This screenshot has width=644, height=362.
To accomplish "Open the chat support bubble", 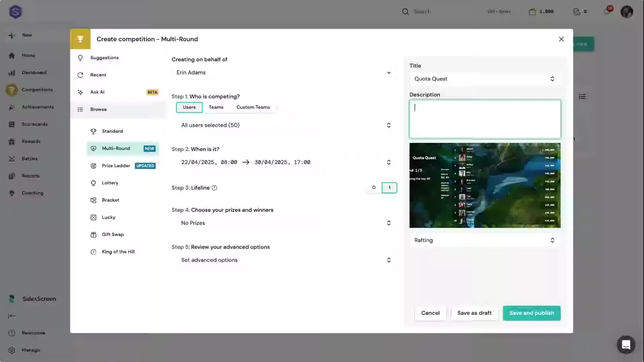I will pos(626,345).
